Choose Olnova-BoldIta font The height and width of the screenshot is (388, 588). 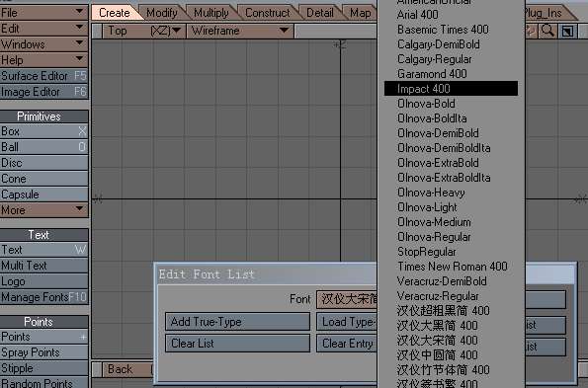coord(451,117)
